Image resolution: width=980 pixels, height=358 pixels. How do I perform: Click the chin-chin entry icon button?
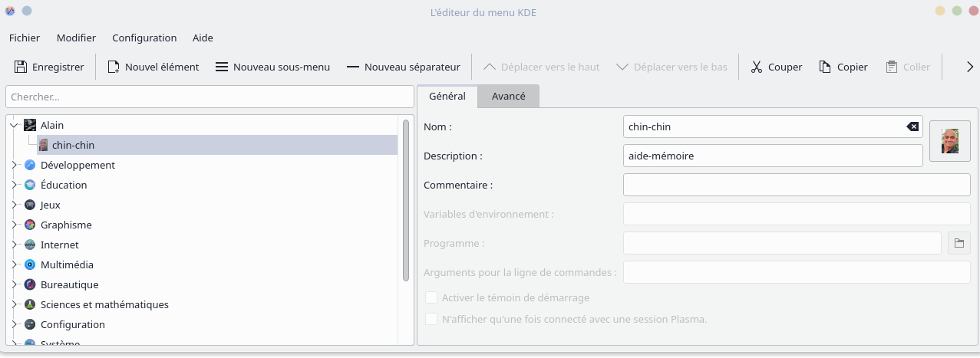pyautogui.click(x=949, y=141)
